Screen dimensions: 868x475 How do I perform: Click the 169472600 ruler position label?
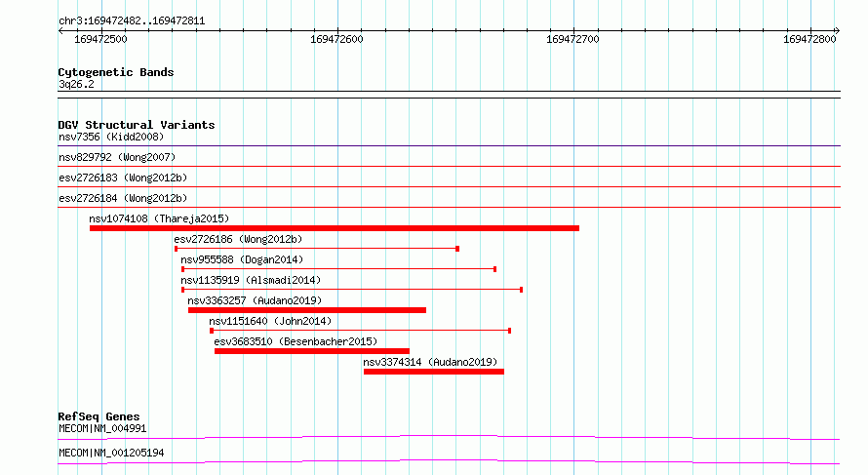[336, 39]
